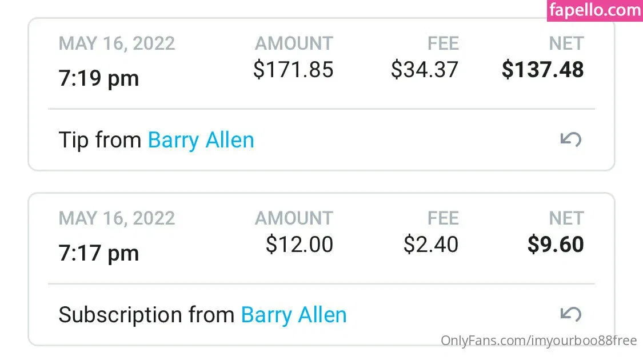Click the OnlyFans.com/imyourboo88free watermark text
643x364 pixels.
tap(538, 341)
